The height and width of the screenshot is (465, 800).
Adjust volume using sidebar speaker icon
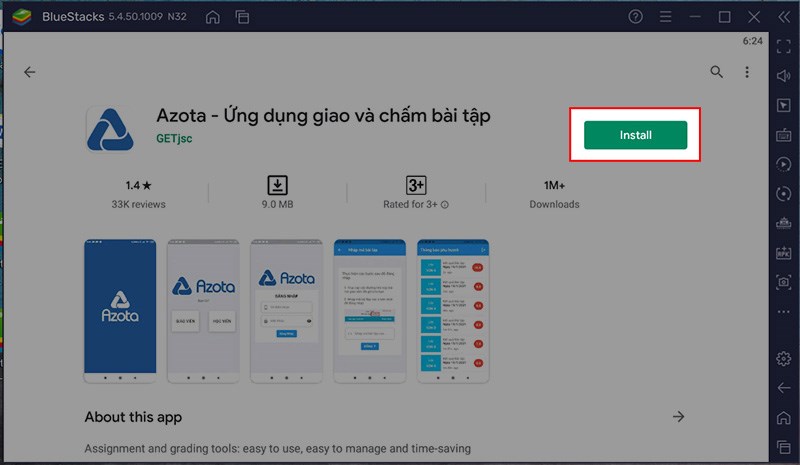pos(784,76)
